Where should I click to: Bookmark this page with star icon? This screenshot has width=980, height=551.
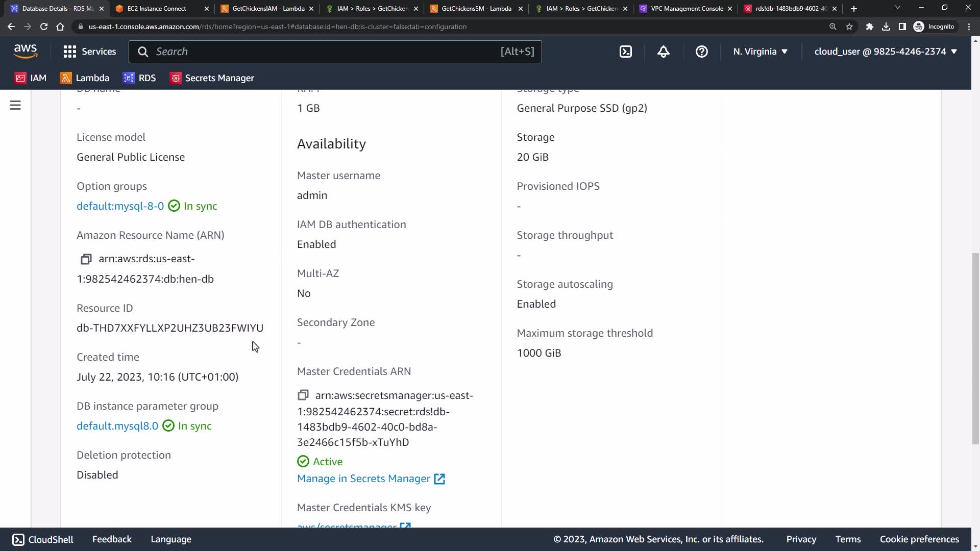(849, 27)
